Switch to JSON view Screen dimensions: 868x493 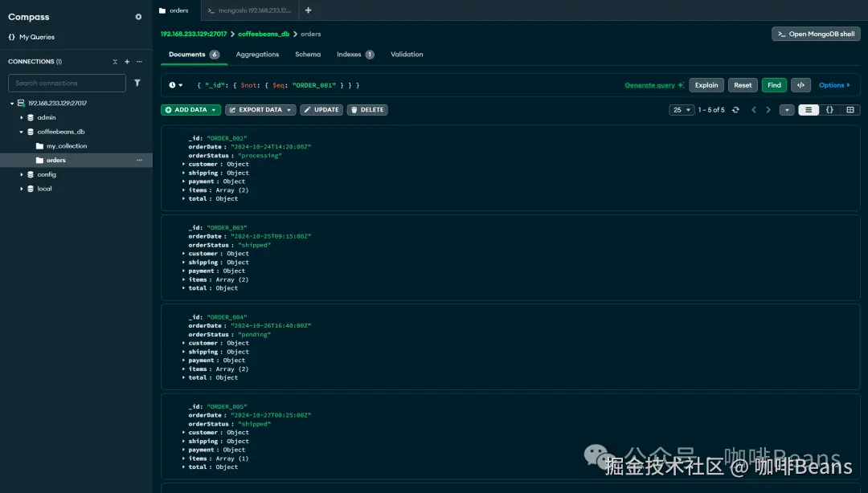(829, 110)
